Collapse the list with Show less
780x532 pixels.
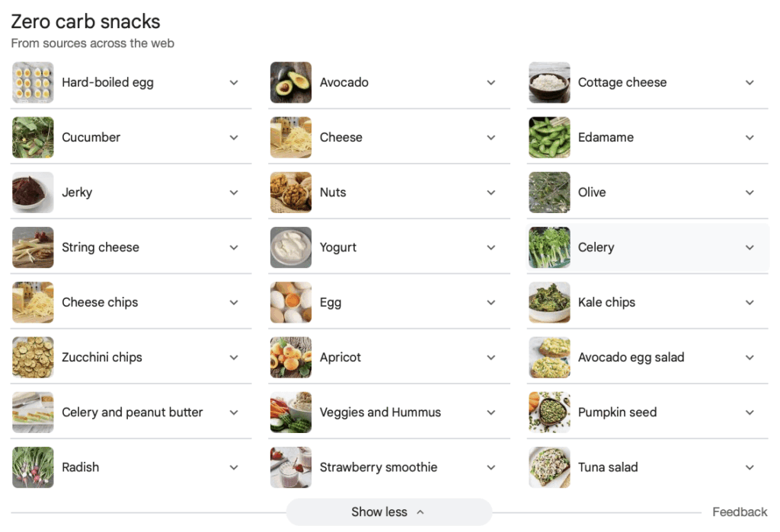tap(388, 512)
